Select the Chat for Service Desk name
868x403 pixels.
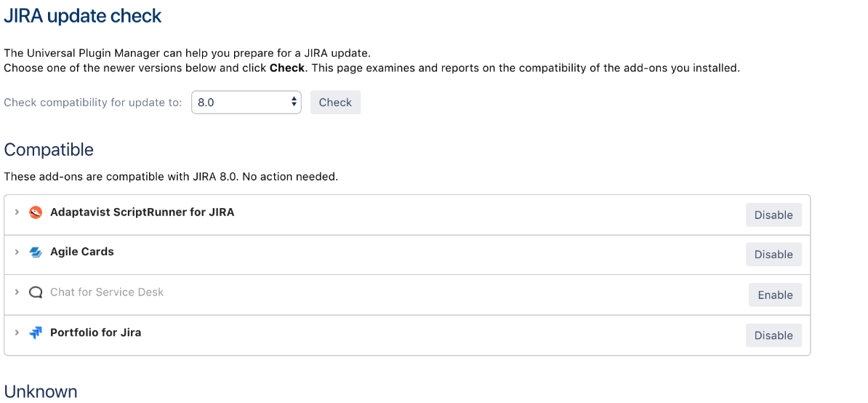[107, 292]
